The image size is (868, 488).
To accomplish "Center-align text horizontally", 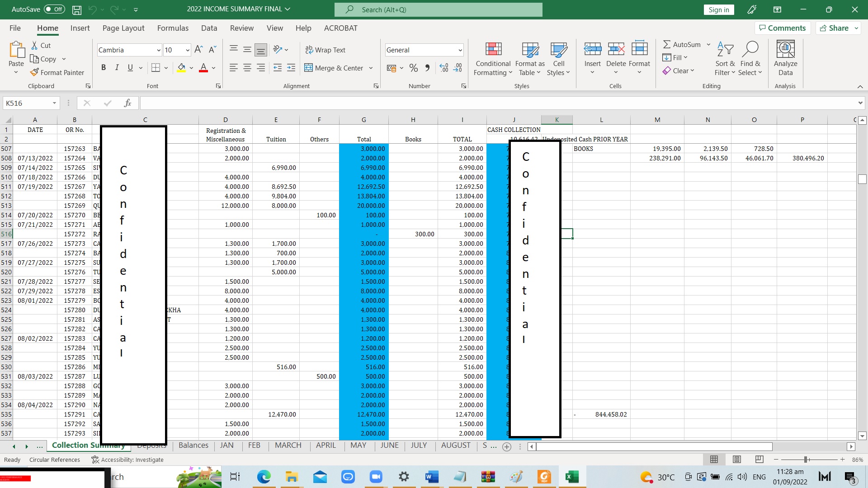I will tap(247, 68).
